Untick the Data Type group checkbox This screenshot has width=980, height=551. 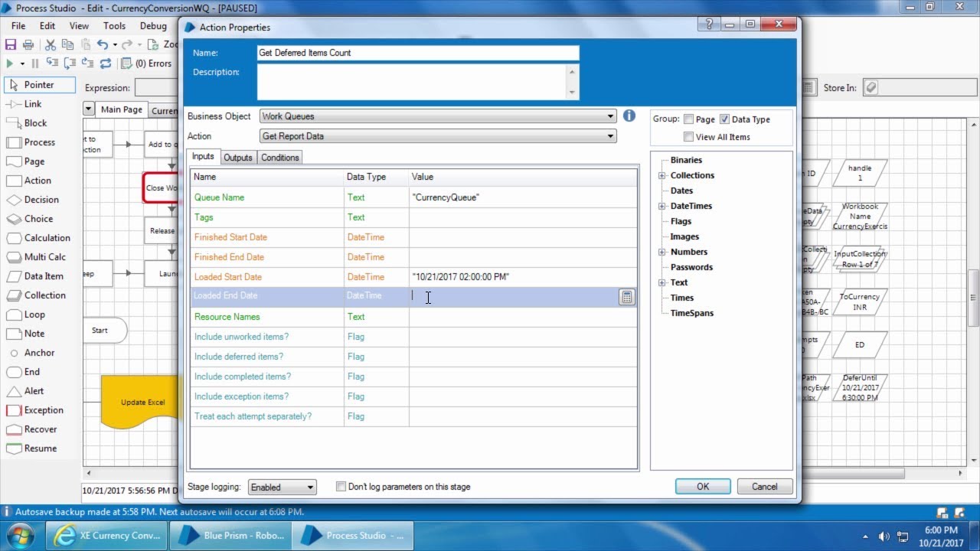(x=724, y=119)
